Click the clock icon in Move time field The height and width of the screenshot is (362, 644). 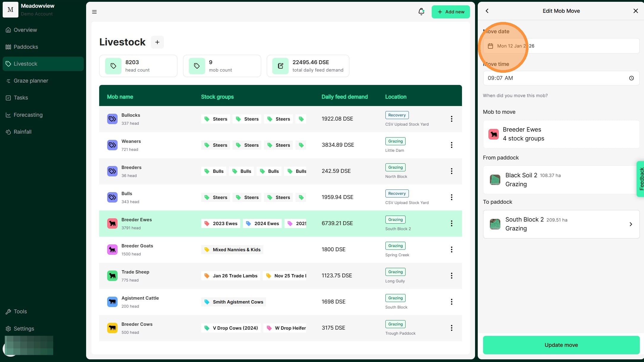pos(631,78)
